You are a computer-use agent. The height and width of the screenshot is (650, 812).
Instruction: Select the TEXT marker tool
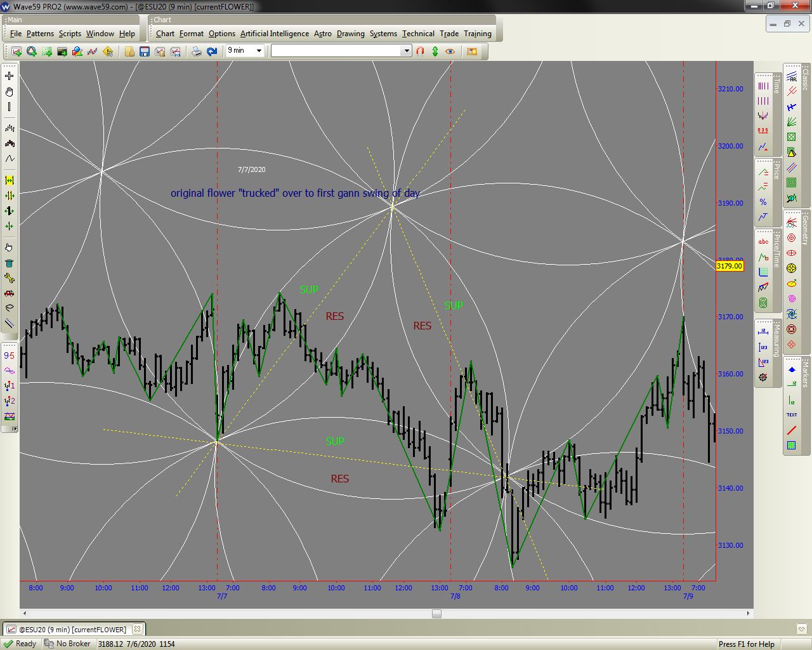click(792, 415)
